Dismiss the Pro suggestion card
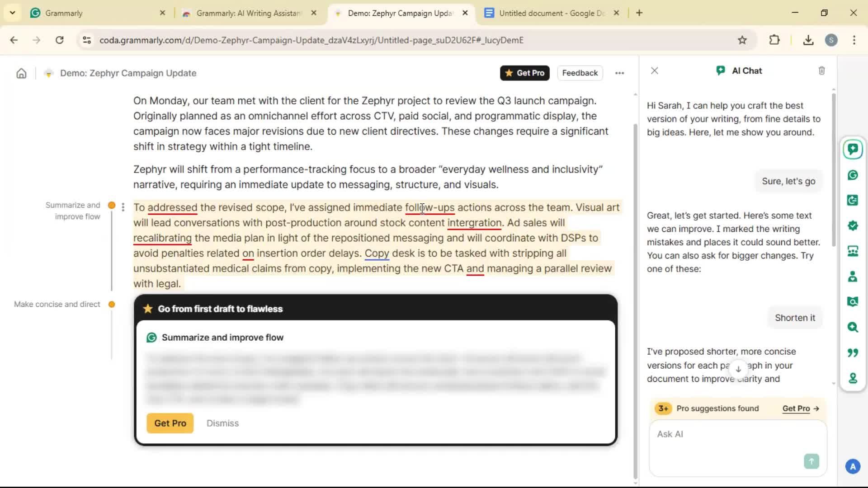 tap(222, 423)
